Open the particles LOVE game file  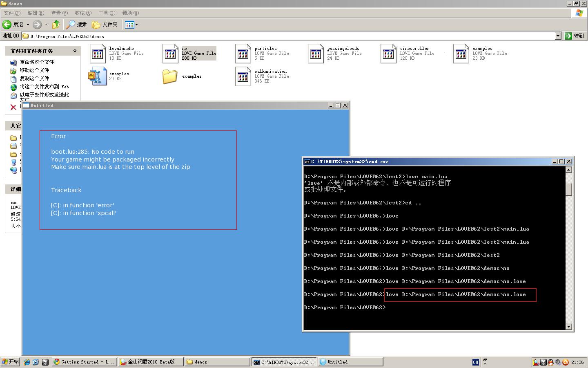(x=243, y=54)
